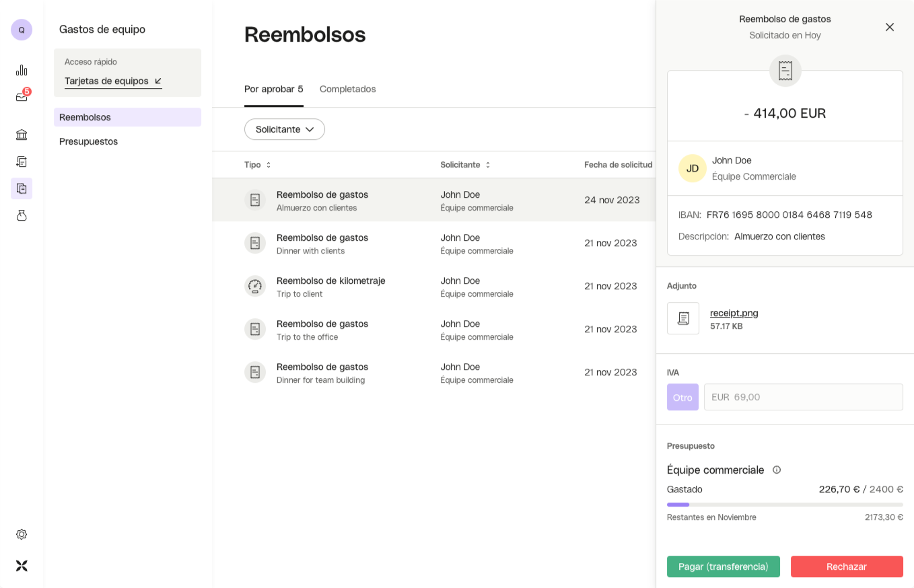Select Presupuestos in the side menu

[x=88, y=141]
